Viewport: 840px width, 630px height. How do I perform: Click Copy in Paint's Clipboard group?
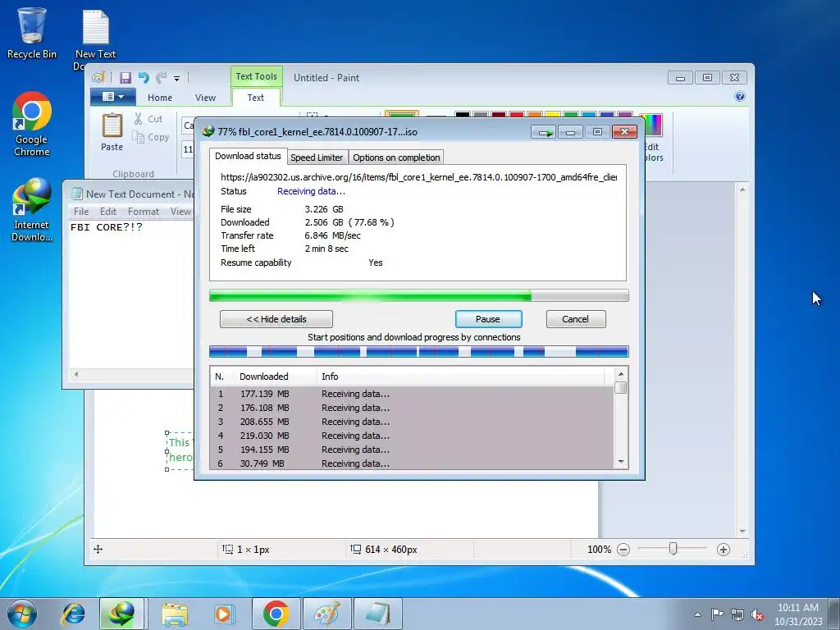[x=151, y=137]
